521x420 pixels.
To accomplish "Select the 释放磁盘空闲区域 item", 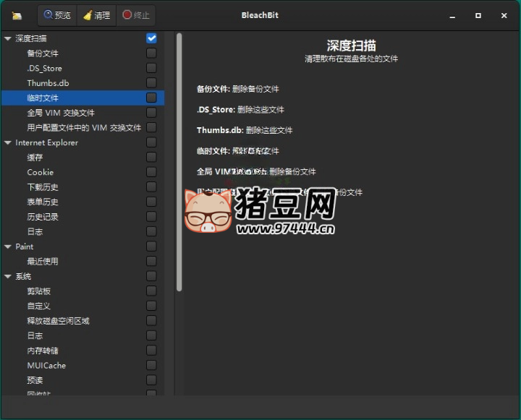I will point(58,321).
